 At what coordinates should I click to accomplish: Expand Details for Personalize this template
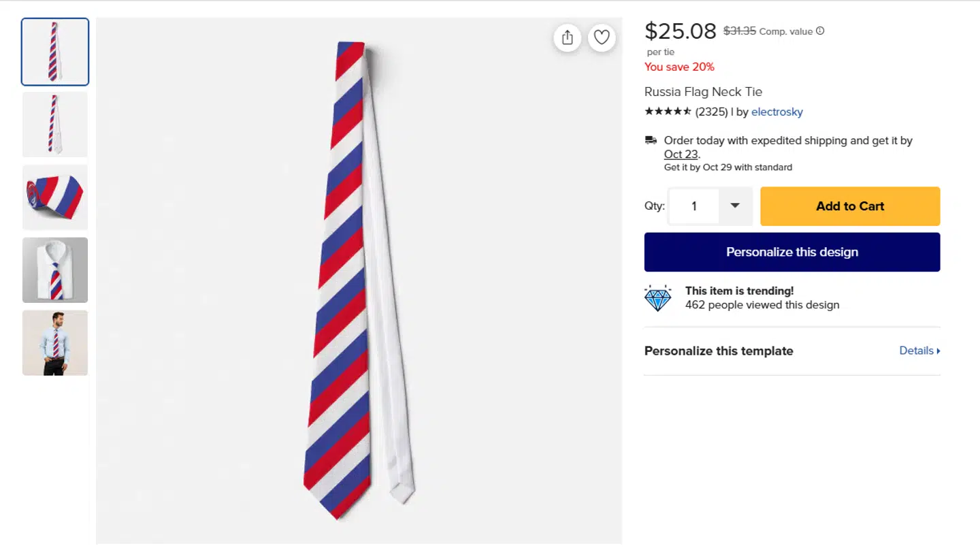coord(919,351)
